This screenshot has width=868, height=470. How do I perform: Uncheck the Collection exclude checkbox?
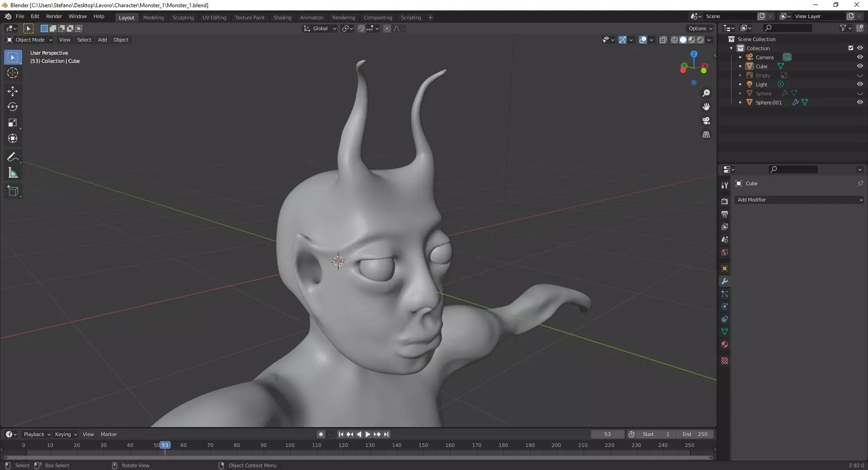851,48
